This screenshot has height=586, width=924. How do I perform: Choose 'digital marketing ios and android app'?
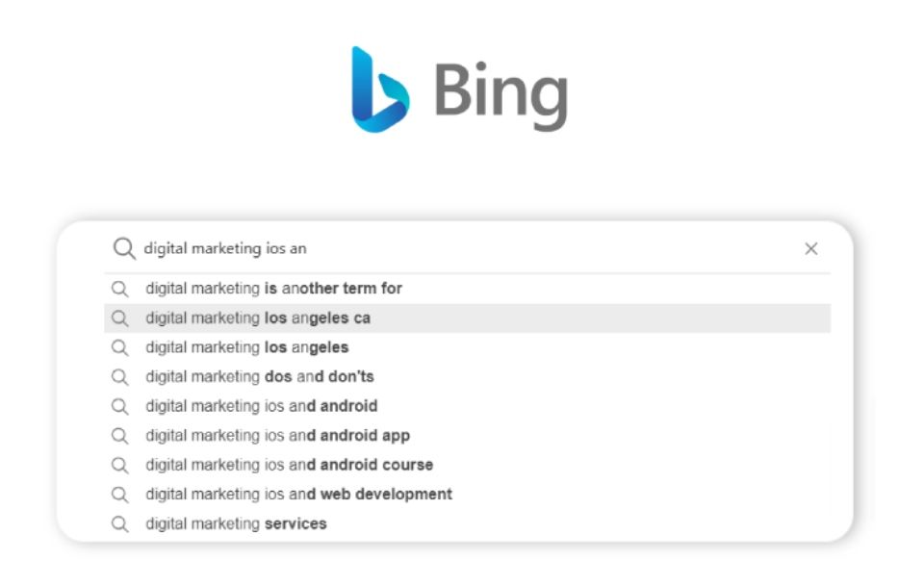pyautogui.click(x=277, y=436)
